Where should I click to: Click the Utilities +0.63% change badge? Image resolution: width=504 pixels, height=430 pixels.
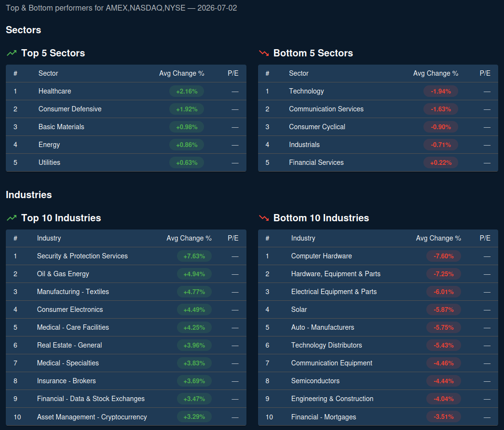click(x=187, y=162)
